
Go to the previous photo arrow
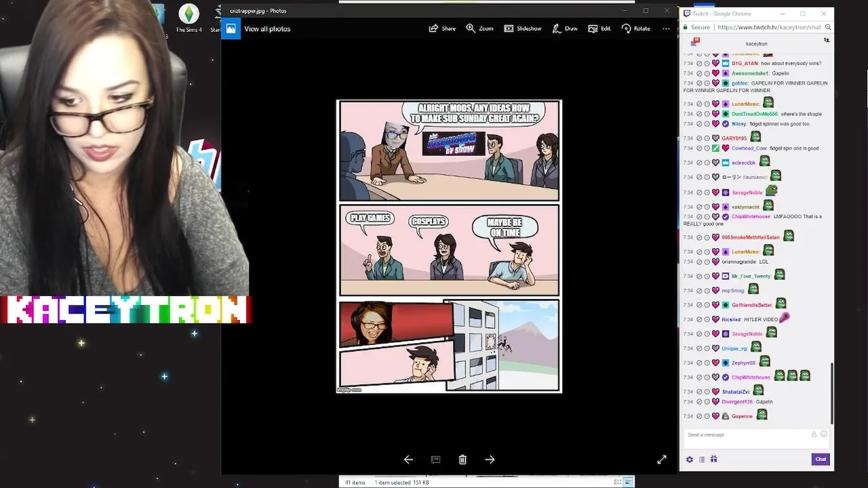pyautogui.click(x=408, y=460)
